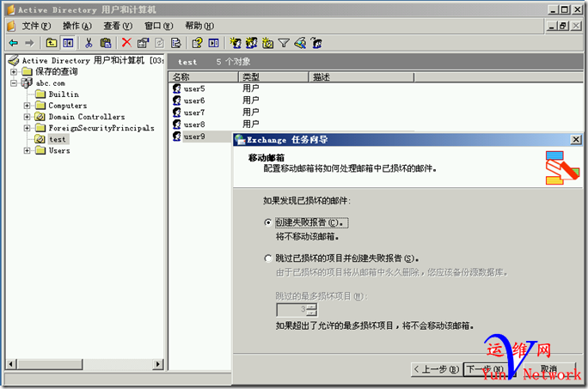
Task: Select the Computers tree item
Action: 68,106
